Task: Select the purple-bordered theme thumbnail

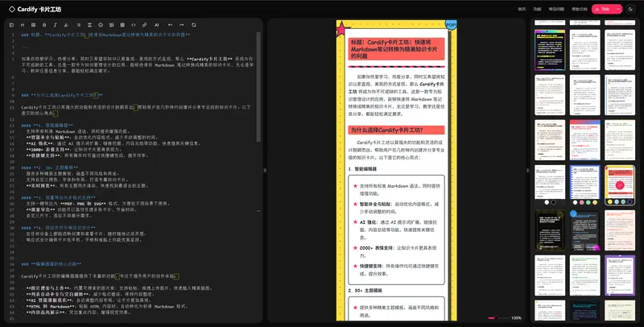Action: tap(620, 275)
